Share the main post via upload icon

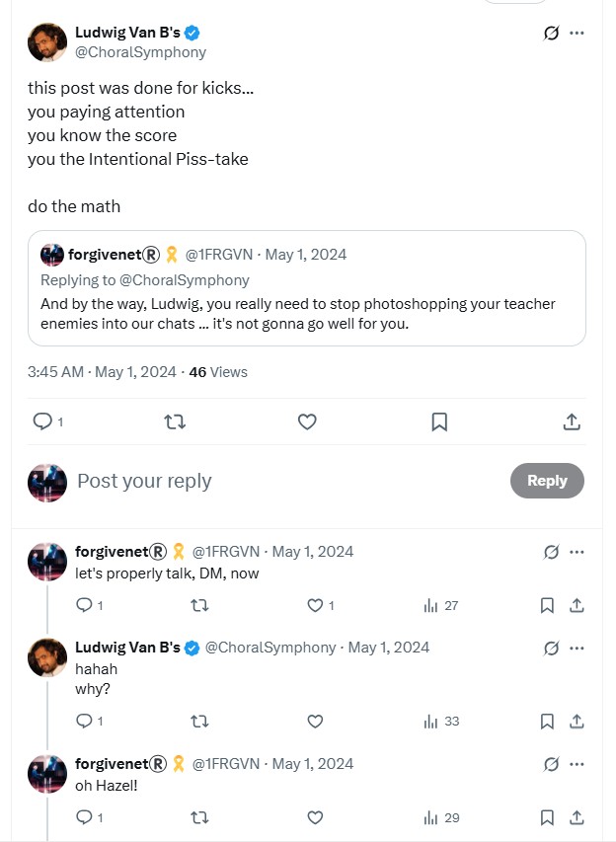coord(572,422)
